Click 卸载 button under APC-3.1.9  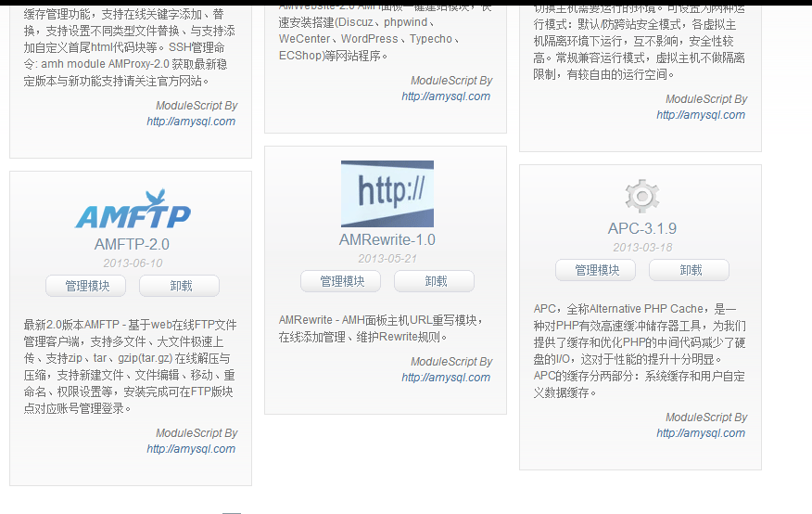point(689,270)
